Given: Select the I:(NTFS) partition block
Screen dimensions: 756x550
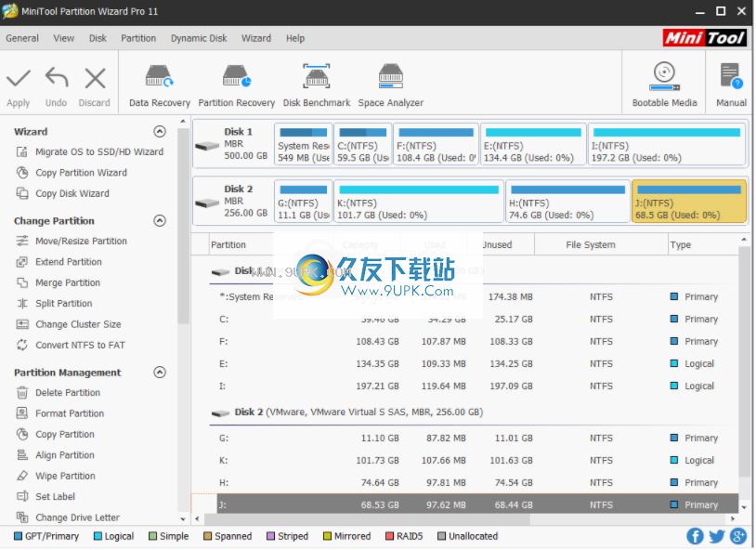Looking at the screenshot, I should [667, 144].
